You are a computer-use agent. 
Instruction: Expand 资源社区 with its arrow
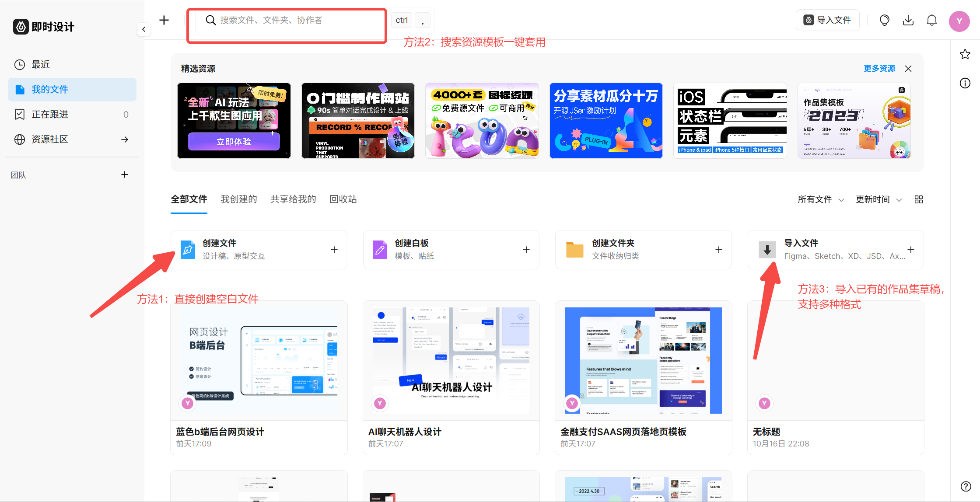[x=125, y=139]
